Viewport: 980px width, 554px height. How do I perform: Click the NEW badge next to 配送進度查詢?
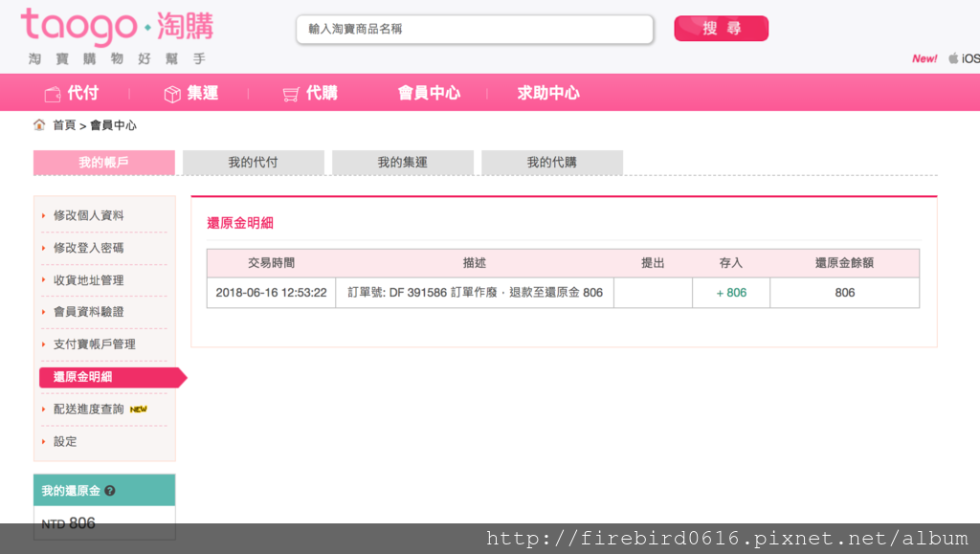(138, 410)
